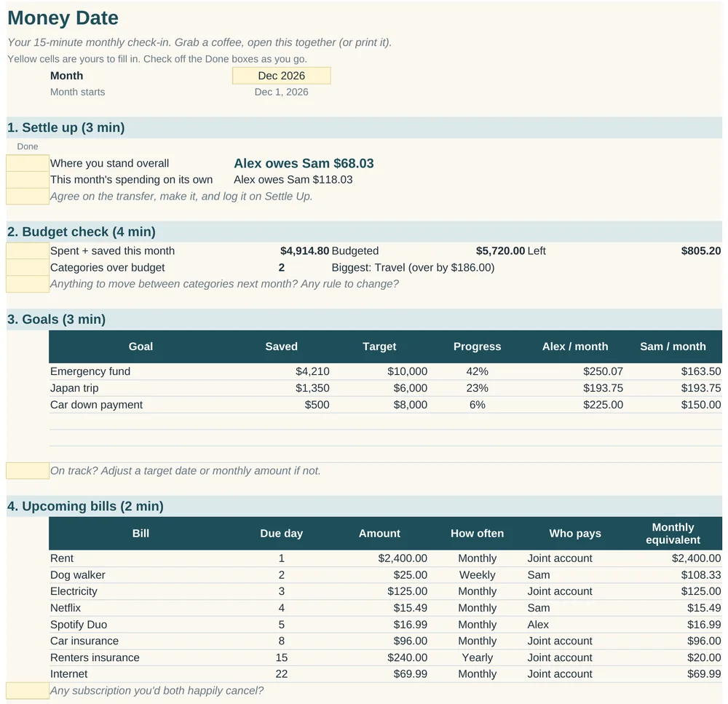Viewport: 728px width, 704px height.
Task: Click the Who pays column header
Action: 575,533
